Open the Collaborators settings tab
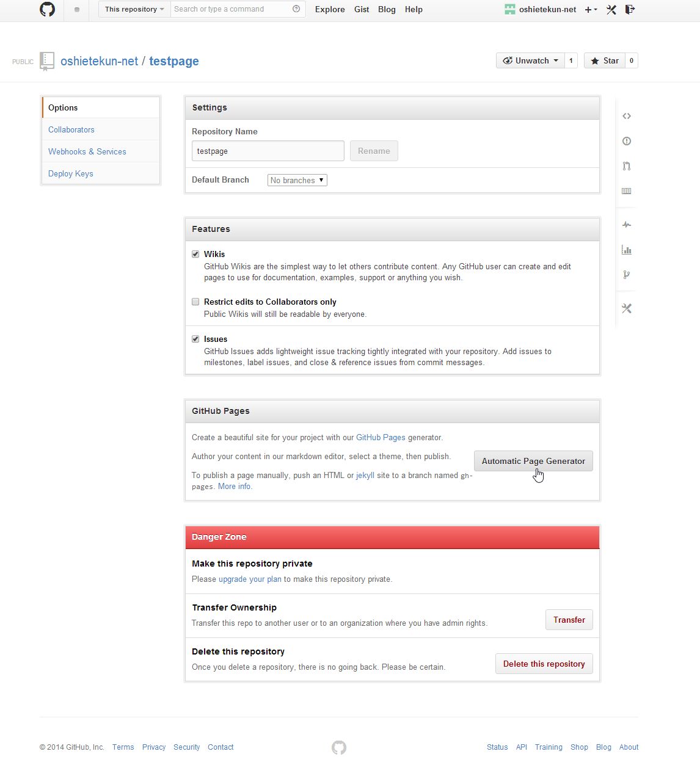 coord(101,129)
